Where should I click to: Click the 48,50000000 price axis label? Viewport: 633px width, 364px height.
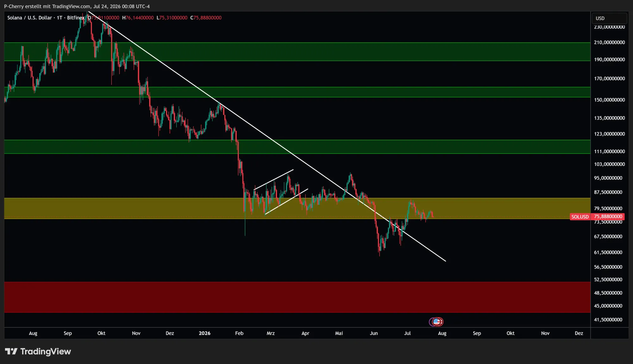click(608, 293)
